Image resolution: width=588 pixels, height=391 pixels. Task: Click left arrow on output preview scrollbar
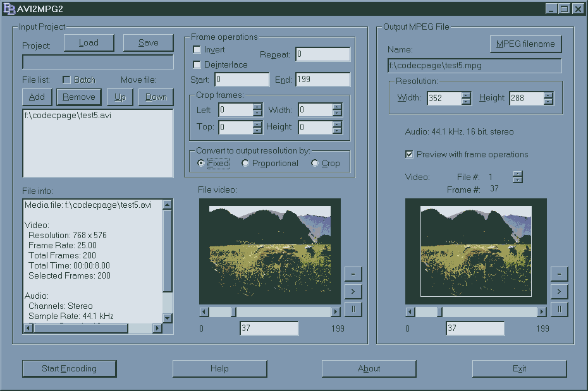click(x=410, y=312)
